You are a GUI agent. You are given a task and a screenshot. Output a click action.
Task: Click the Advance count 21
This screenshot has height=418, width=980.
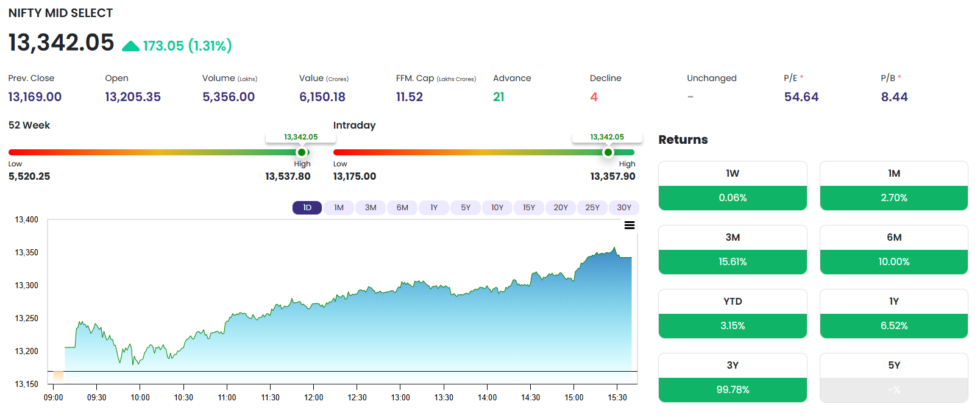click(x=499, y=97)
